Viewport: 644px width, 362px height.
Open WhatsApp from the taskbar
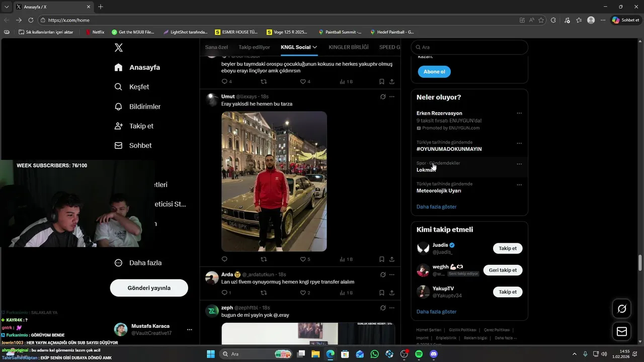pos(374,354)
